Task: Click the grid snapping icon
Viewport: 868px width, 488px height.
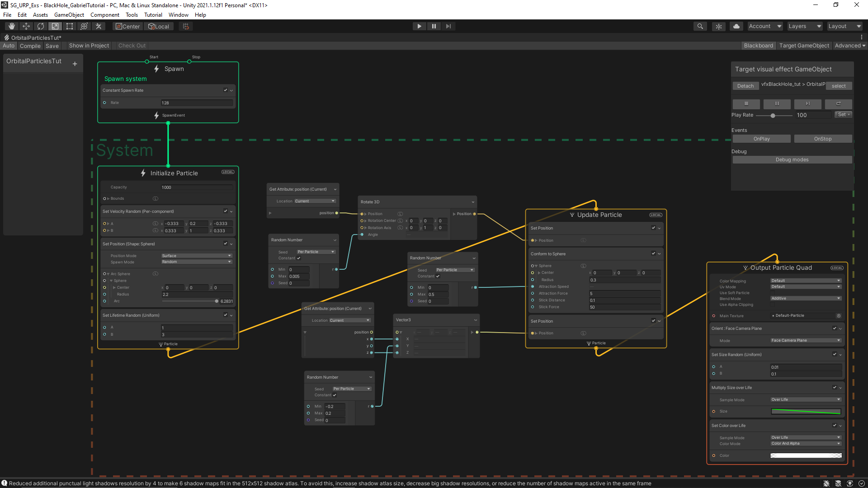Action: point(186,26)
